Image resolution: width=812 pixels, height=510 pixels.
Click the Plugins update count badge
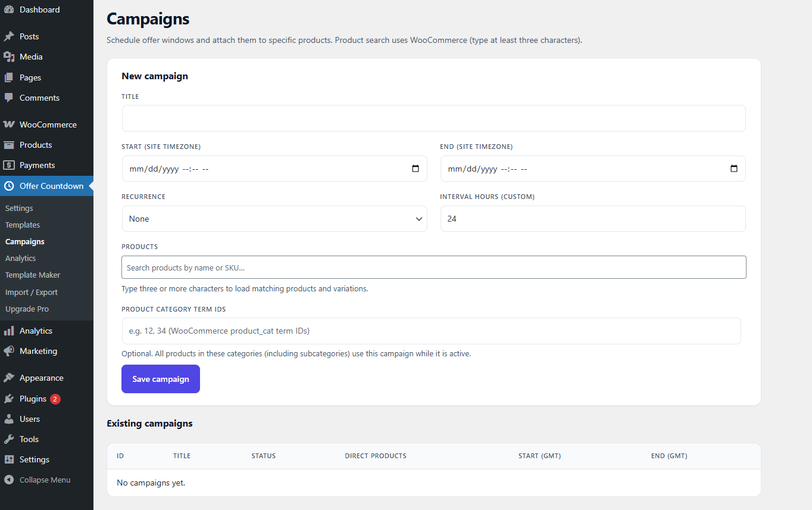[55, 399]
